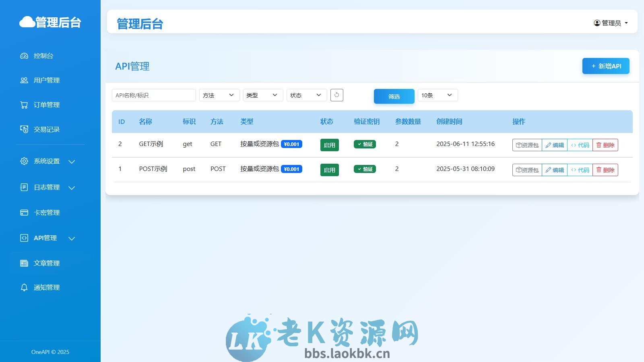Open the 状态 filter dropdown

306,95
